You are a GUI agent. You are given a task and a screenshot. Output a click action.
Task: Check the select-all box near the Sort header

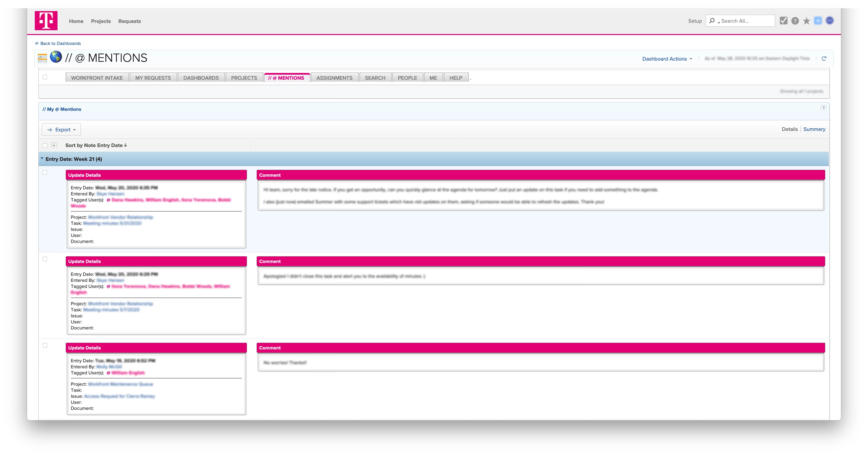coord(45,145)
